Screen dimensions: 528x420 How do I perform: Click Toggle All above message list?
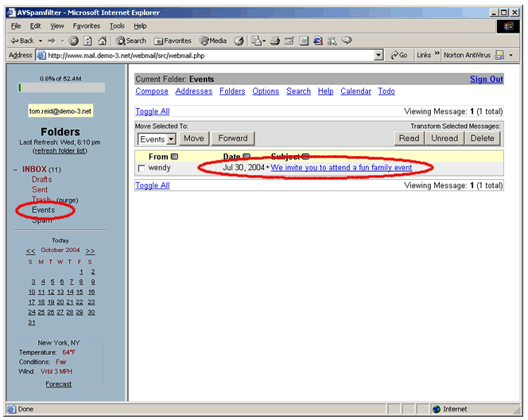pos(152,112)
